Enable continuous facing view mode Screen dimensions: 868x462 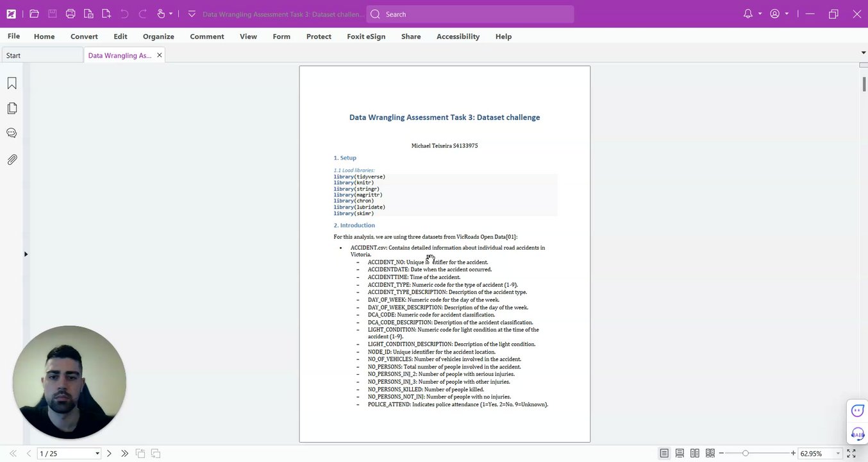pyautogui.click(x=710, y=454)
